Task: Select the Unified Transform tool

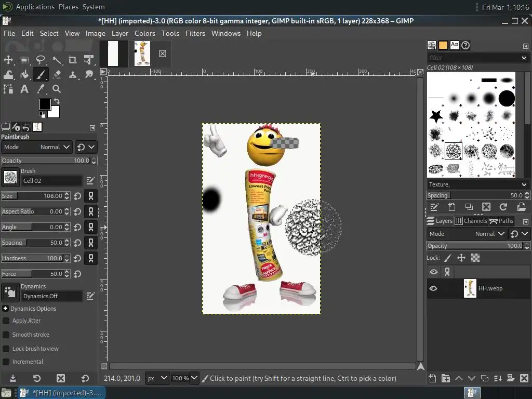Action: tap(89, 60)
